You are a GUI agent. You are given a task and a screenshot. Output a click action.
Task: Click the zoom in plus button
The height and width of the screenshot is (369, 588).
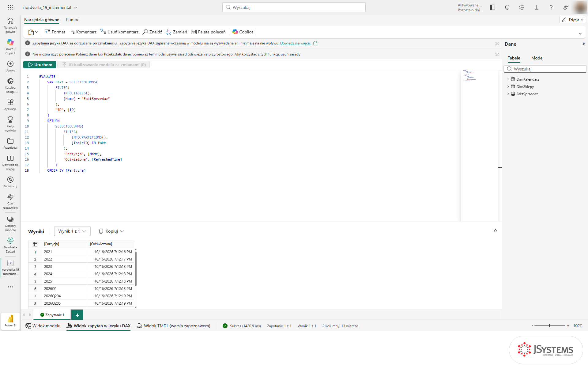[568, 326]
